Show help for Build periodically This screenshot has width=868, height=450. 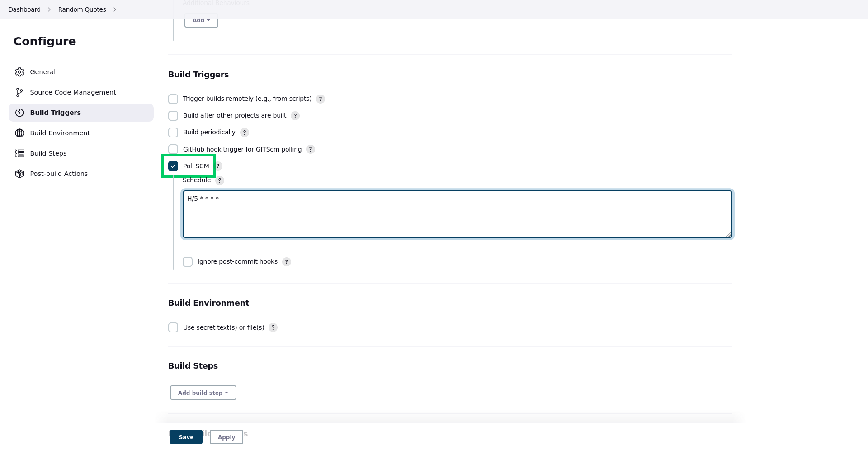pos(245,133)
